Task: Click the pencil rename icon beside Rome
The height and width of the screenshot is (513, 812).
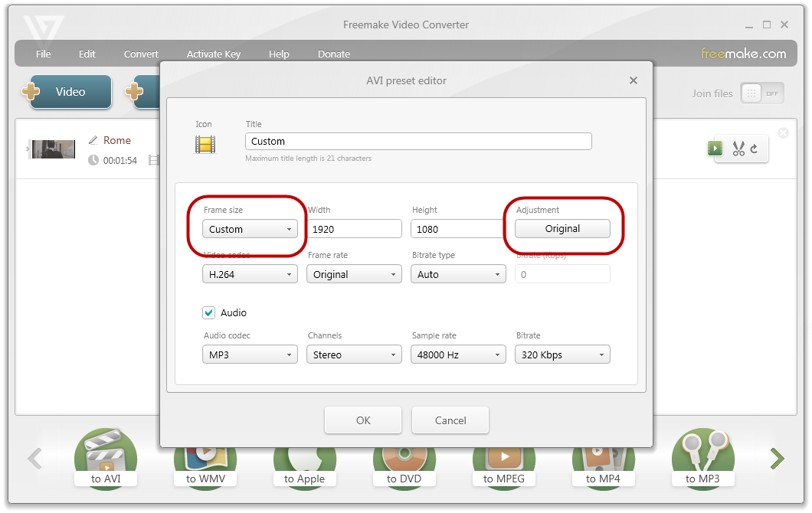Action: point(93,140)
